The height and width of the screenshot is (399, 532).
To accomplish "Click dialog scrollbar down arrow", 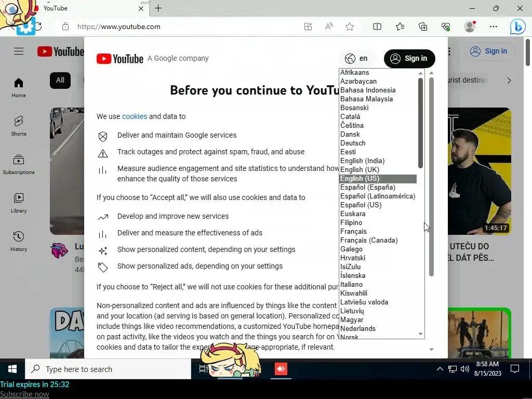I will click(431, 349).
